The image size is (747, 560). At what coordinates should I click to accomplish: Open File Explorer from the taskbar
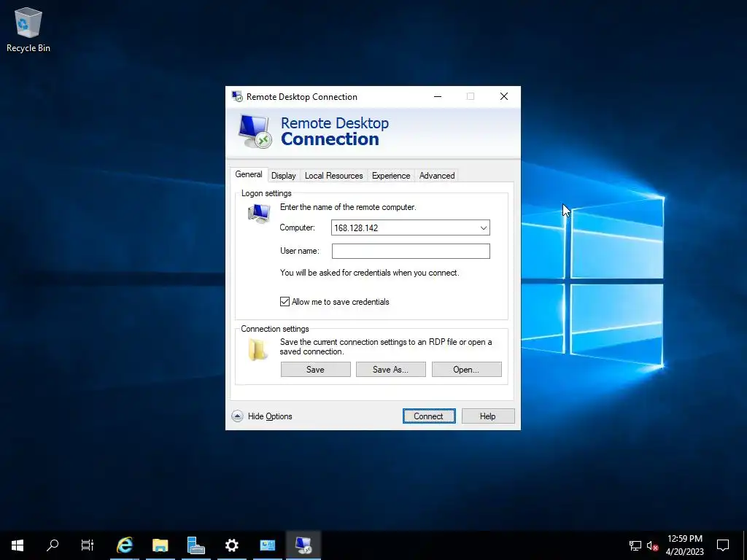click(160, 545)
